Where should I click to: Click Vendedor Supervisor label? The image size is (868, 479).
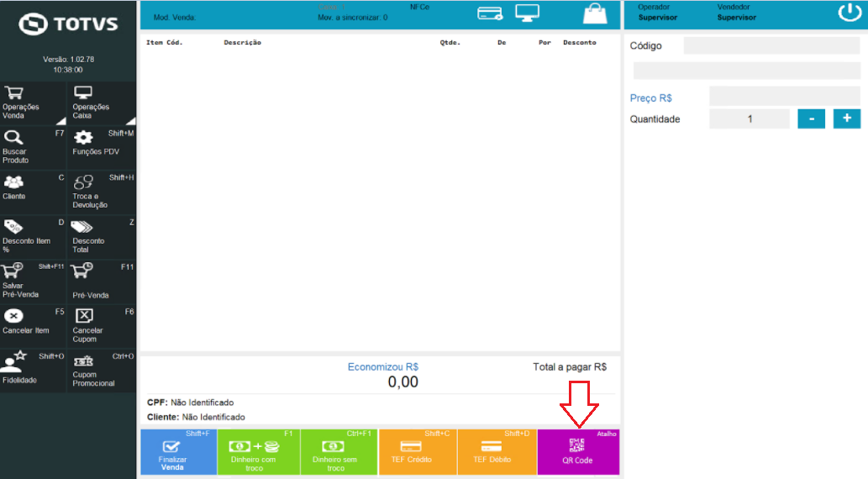tap(737, 12)
